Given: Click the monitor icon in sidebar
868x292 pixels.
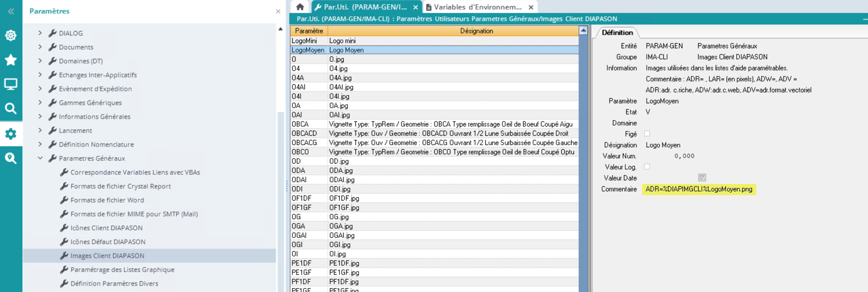Looking at the screenshot, I should coord(11,84).
